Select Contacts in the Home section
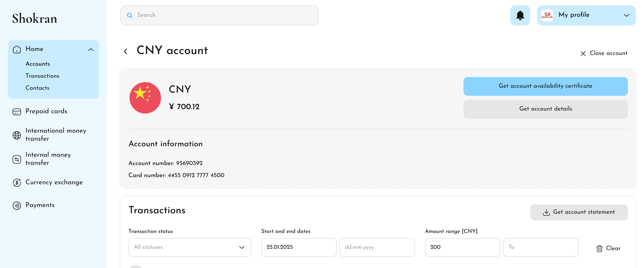Image resolution: width=644 pixels, height=268 pixels. (x=37, y=88)
